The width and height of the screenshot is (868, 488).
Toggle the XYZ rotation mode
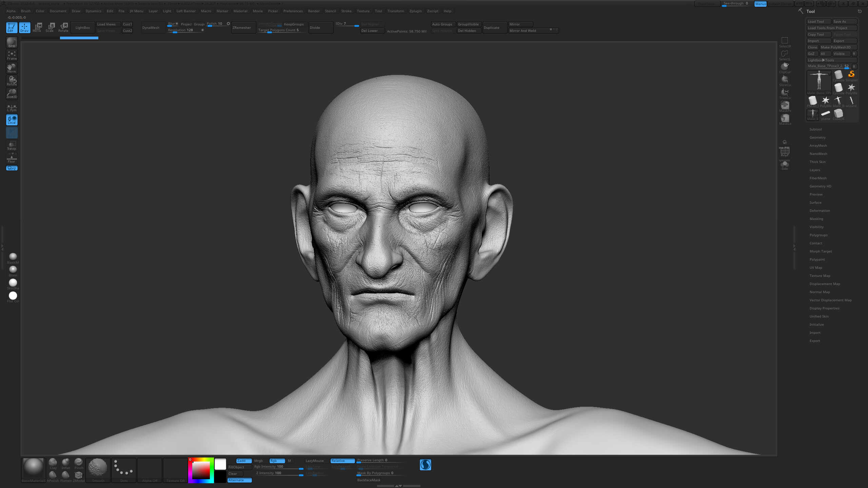tap(12, 168)
